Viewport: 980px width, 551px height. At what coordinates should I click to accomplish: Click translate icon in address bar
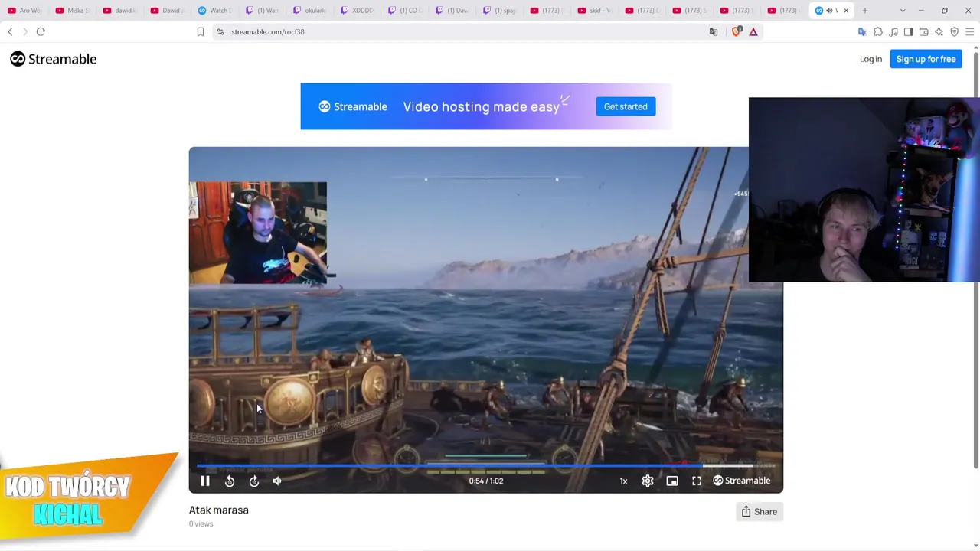pyautogui.click(x=714, y=31)
